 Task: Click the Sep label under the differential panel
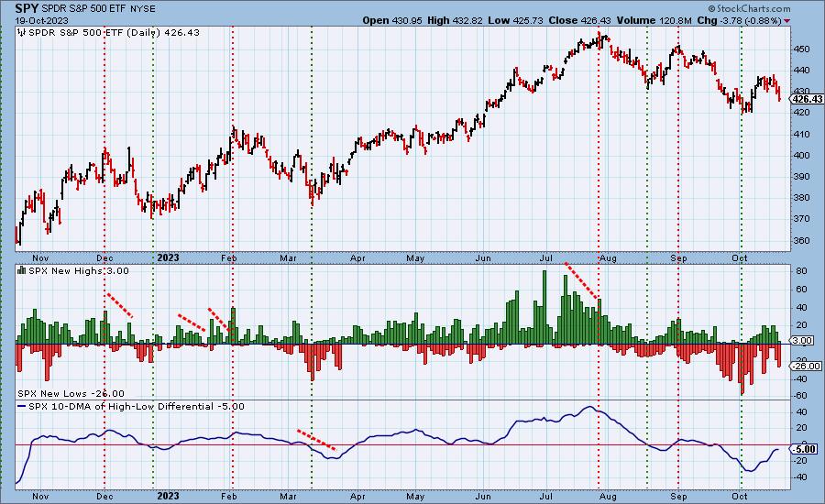(x=678, y=496)
